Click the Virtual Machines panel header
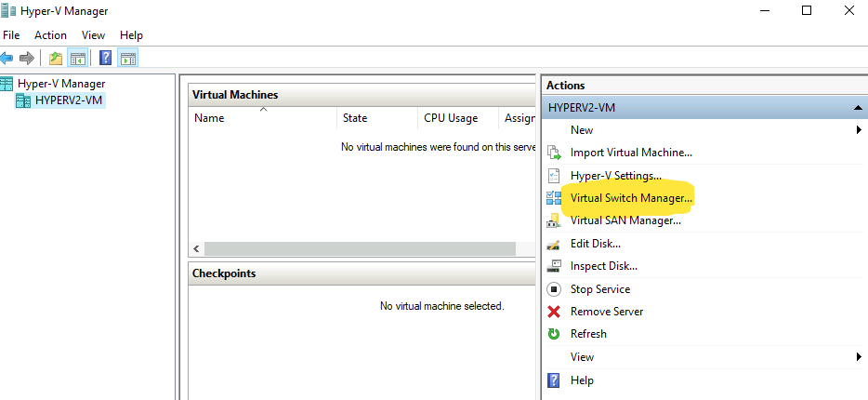The width and height of the screenshot is (868, 400). 362,95
